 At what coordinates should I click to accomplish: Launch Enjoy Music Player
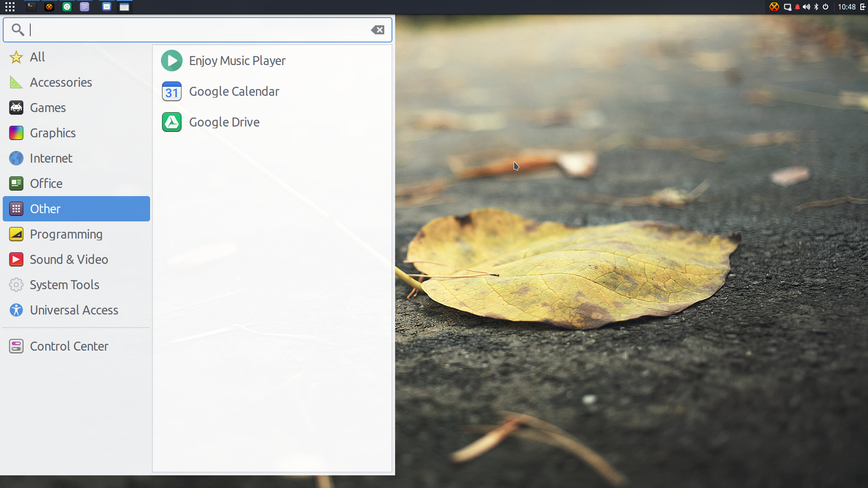[x=272, y=61]
